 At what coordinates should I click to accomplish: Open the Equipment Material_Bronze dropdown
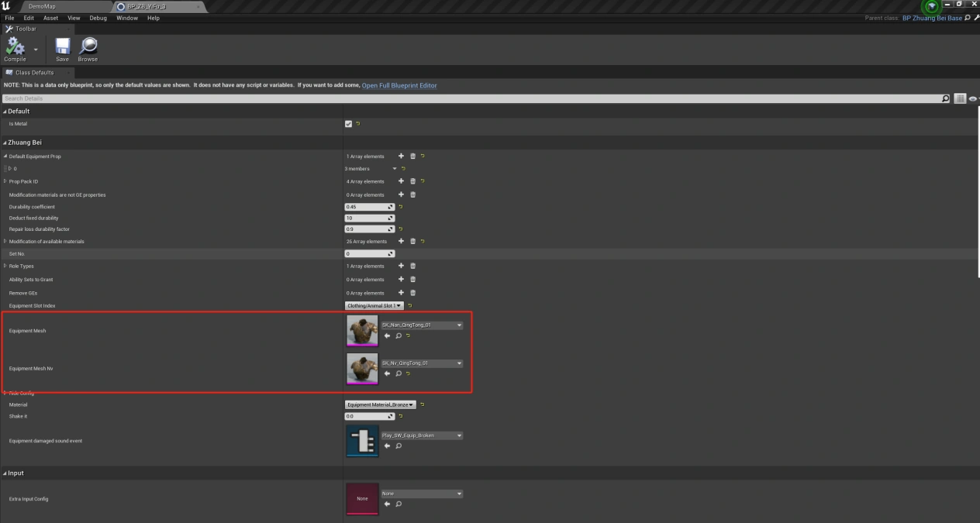pyautogui.click(x=380, y=404)
